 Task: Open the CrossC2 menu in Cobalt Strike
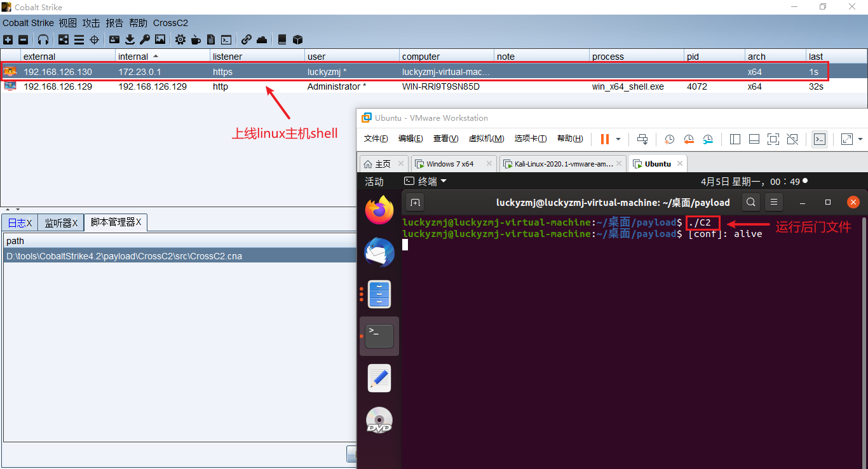(170, 23)
